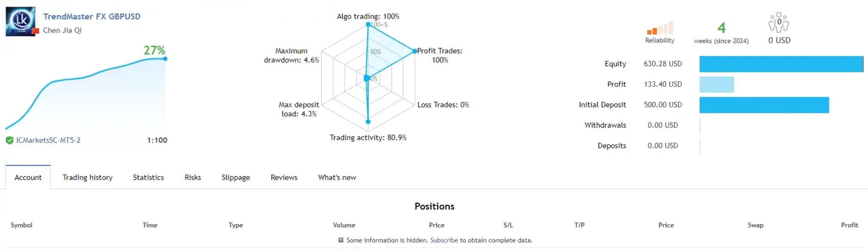Image resolution: width=868 pixels, height=250 pixels.
Task: Click the TrendMaster signal avatar logo
Action: pyautogui.click(x=20, y=21)
